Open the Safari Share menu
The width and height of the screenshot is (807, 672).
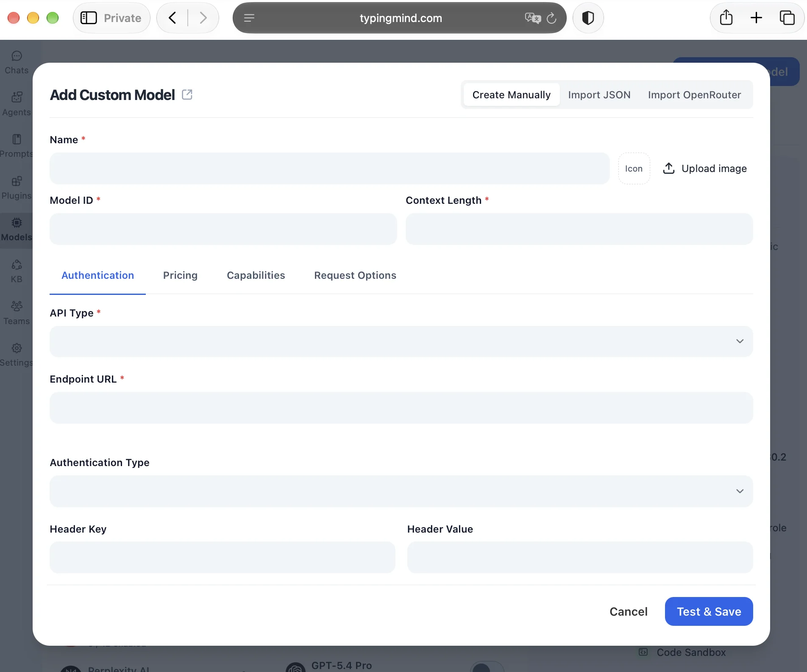726,18
